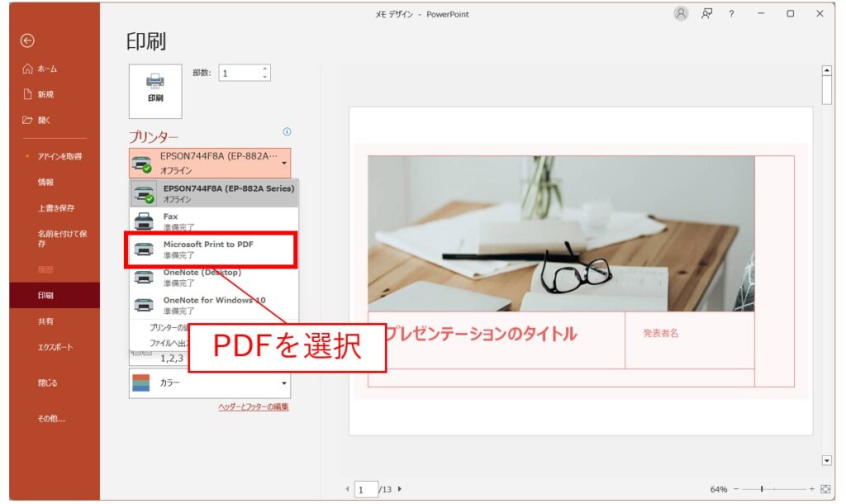Click ヘッダーとフッターの編集 link
Viewport: 846px width, 504px height.
point(253,407)
